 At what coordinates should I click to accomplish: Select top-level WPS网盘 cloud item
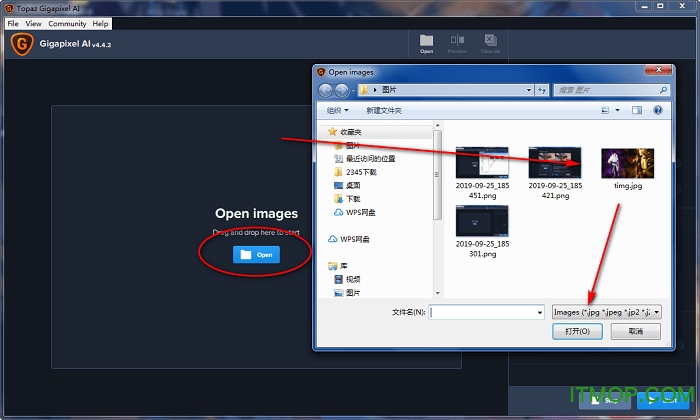(354, 239)
